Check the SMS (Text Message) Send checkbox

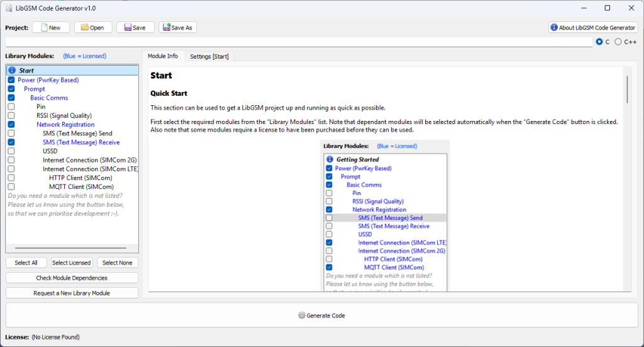click(x=11, y=134)
